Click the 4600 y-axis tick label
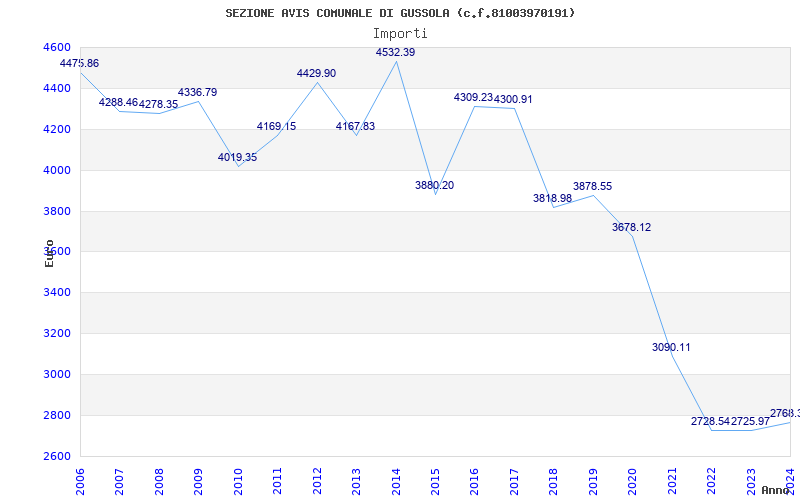 tap(58, 47)
